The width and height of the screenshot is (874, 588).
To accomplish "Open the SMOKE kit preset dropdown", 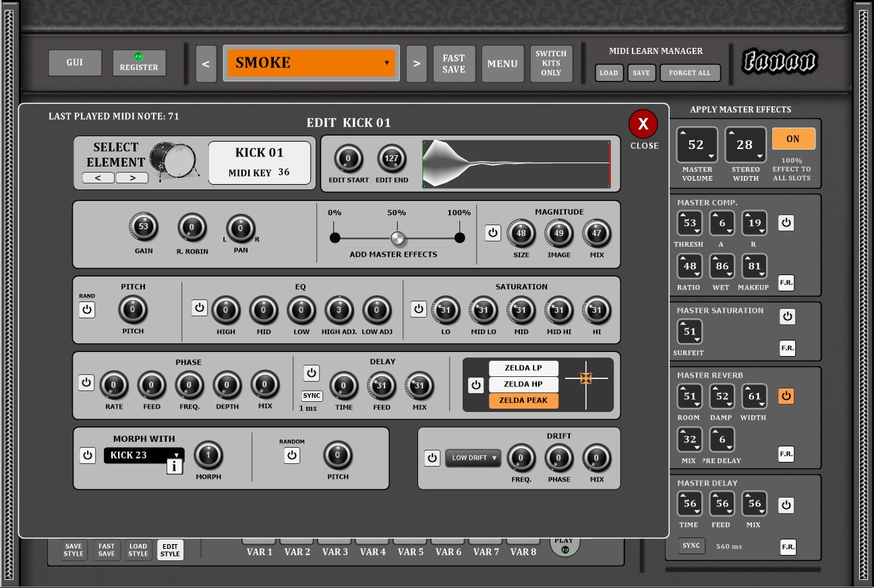I will pyautogui.click(x=311, y=63).
